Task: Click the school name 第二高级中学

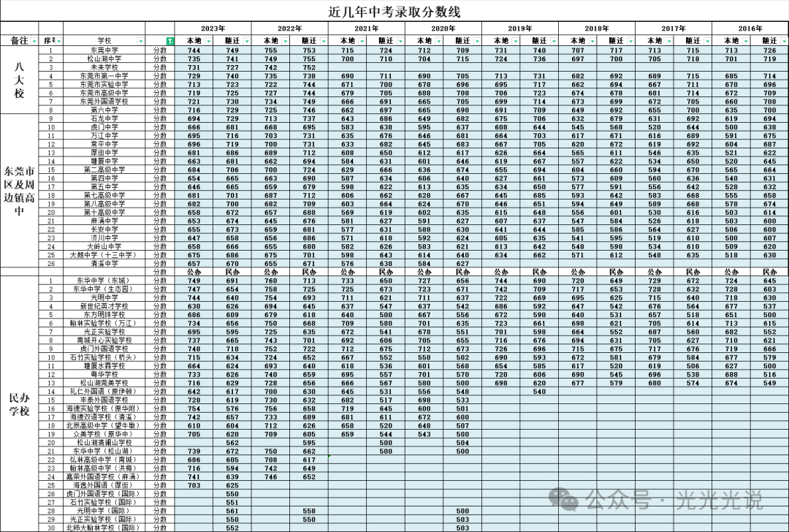Action: click(104, 170)
